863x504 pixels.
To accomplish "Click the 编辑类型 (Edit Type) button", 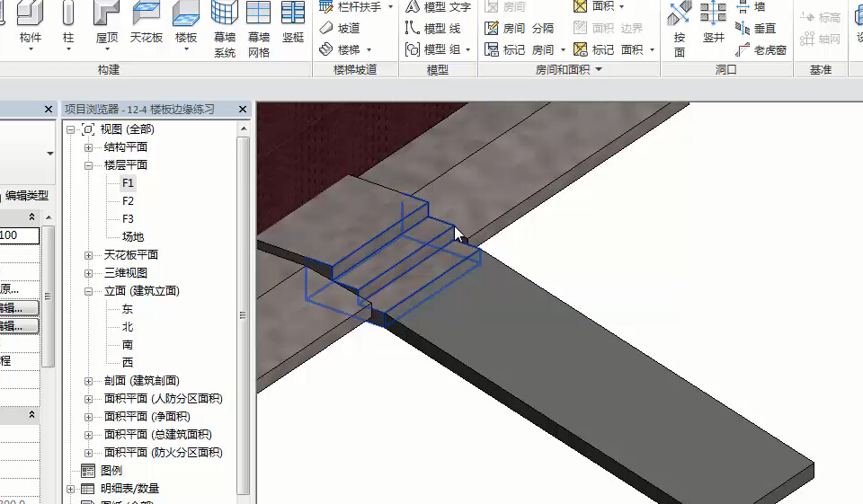I will 27,195.
